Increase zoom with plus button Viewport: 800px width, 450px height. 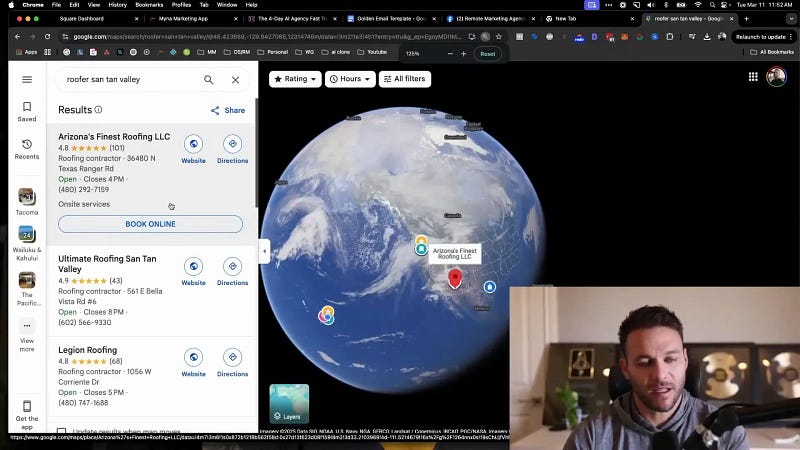[x=463, y=54]
